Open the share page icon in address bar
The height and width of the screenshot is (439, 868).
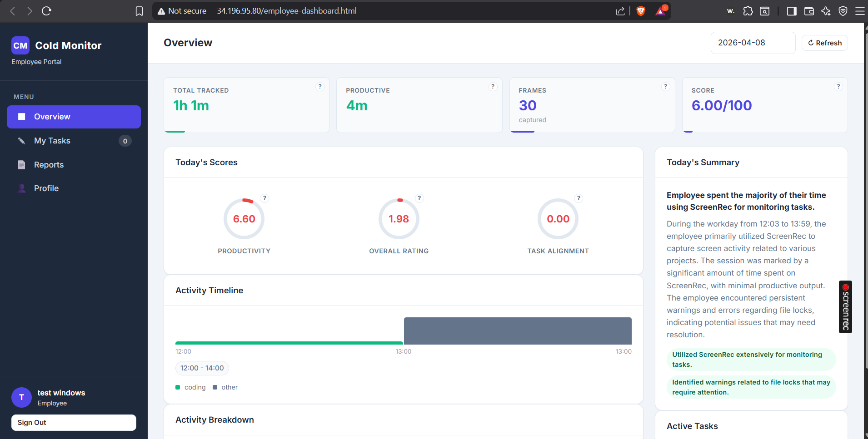(620, 11)
